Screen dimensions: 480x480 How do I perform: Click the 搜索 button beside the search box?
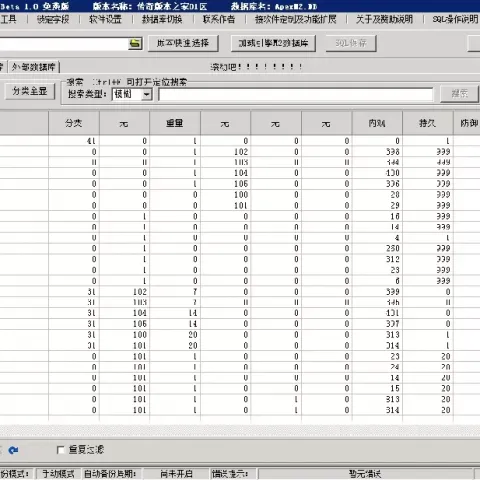point(460,94)
